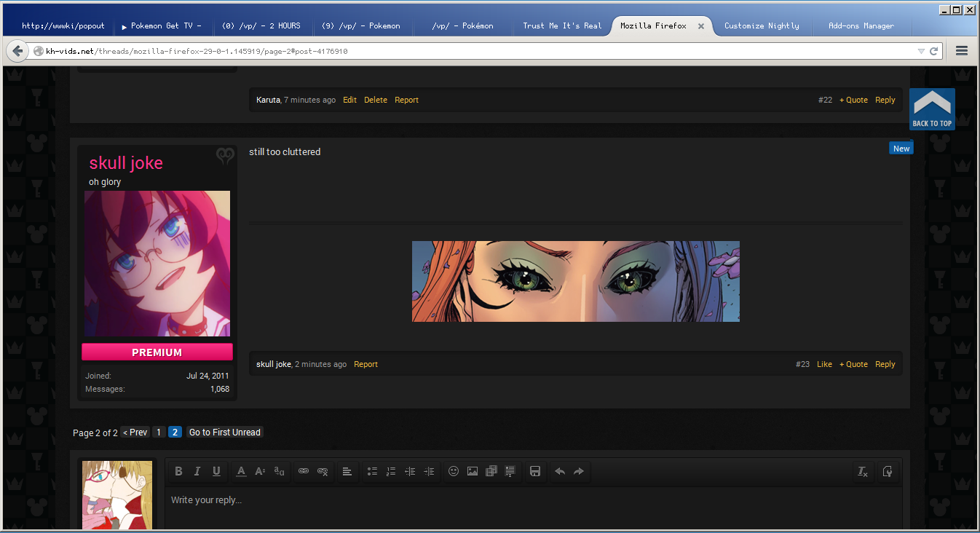Switch to the http://wwwki/popout tab
This screenshot has height=533, width=980.
63,25
